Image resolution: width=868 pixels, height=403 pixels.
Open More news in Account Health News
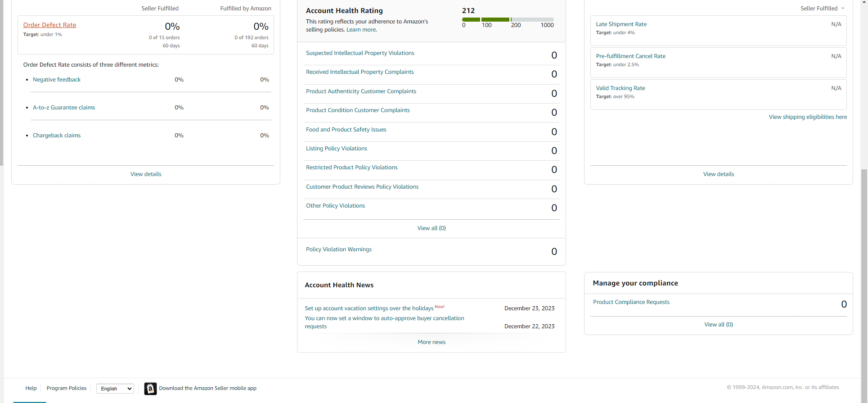click(x=432, y=342)
